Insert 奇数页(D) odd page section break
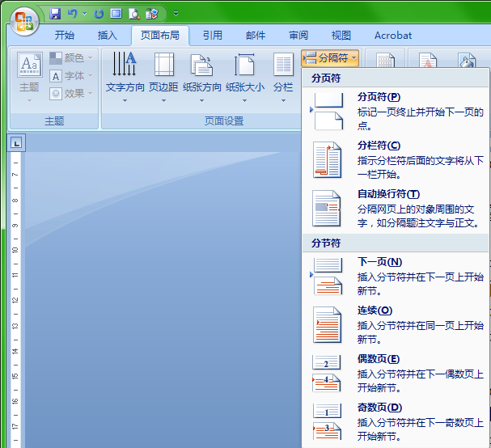491x448 pixels. (x=396, y=422)
